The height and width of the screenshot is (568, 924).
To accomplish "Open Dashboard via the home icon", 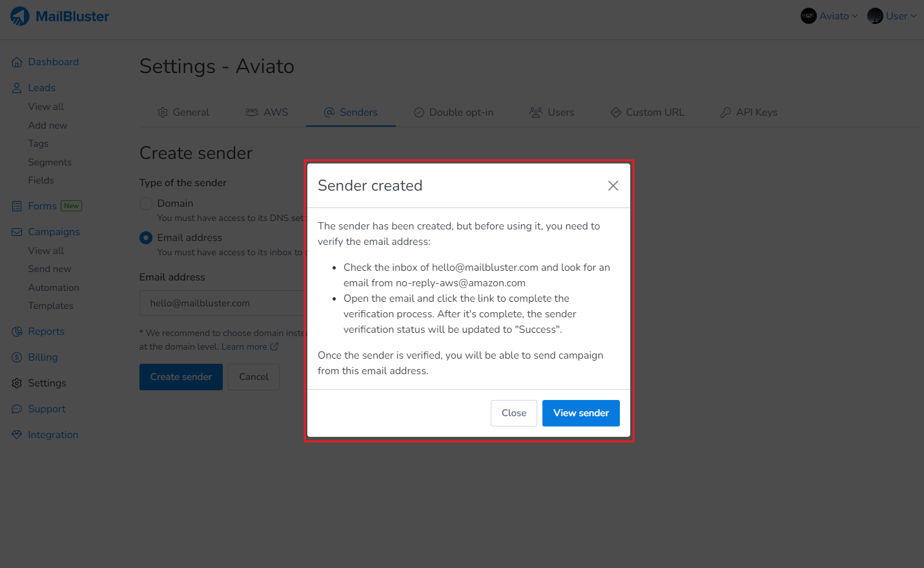I will 17,62.
